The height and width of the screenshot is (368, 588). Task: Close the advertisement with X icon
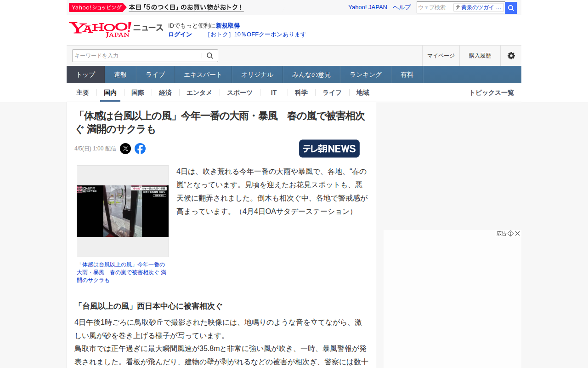coord(518,234)
